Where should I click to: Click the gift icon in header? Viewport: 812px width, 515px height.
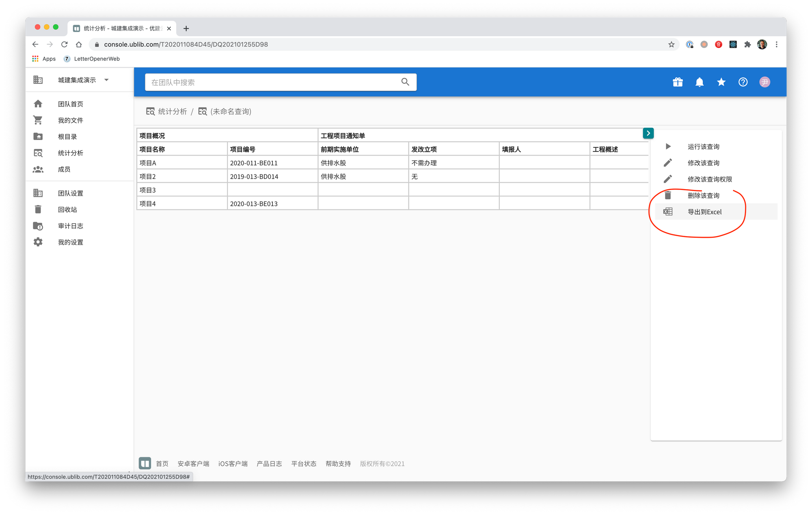(678, 82)
